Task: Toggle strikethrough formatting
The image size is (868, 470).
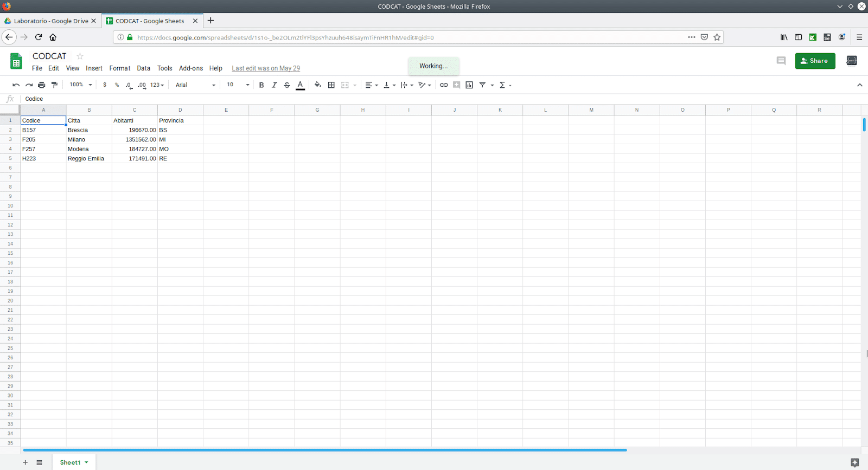Action: pos(287,85)
